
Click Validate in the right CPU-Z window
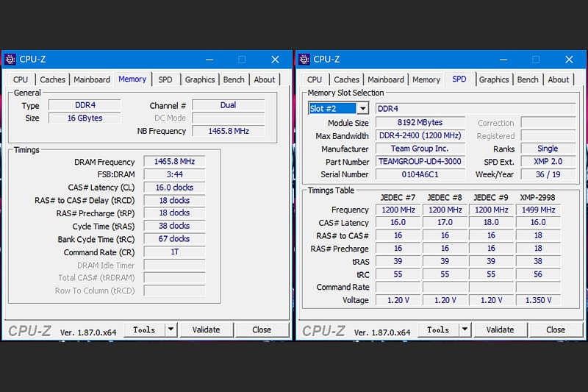coord(501,329)
